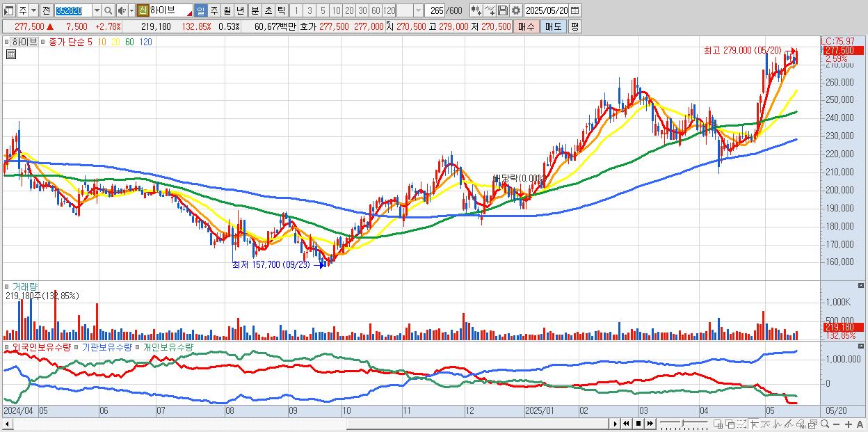Toggle the 거래량 volume legend marker
Screen dimensions: 868x432
point(7,287)
